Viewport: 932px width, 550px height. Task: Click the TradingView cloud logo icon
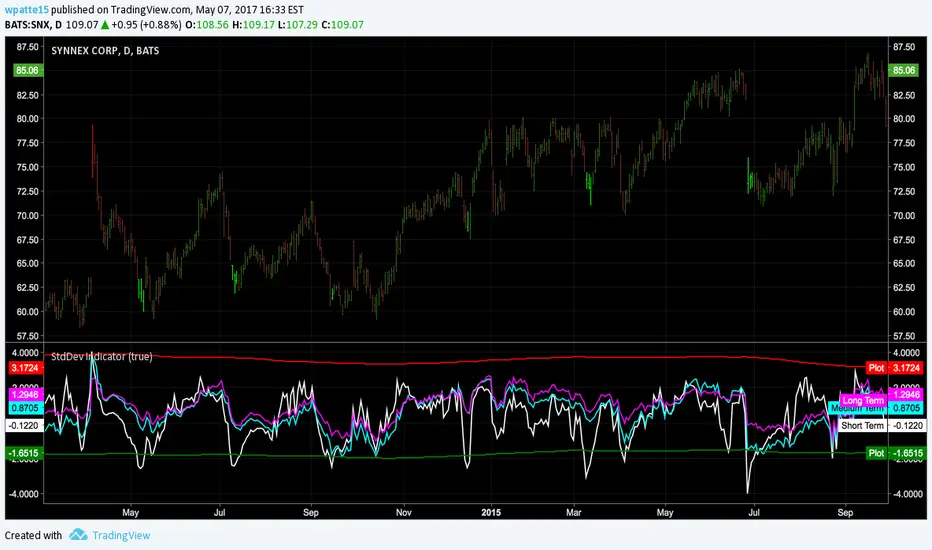(78, 535)
